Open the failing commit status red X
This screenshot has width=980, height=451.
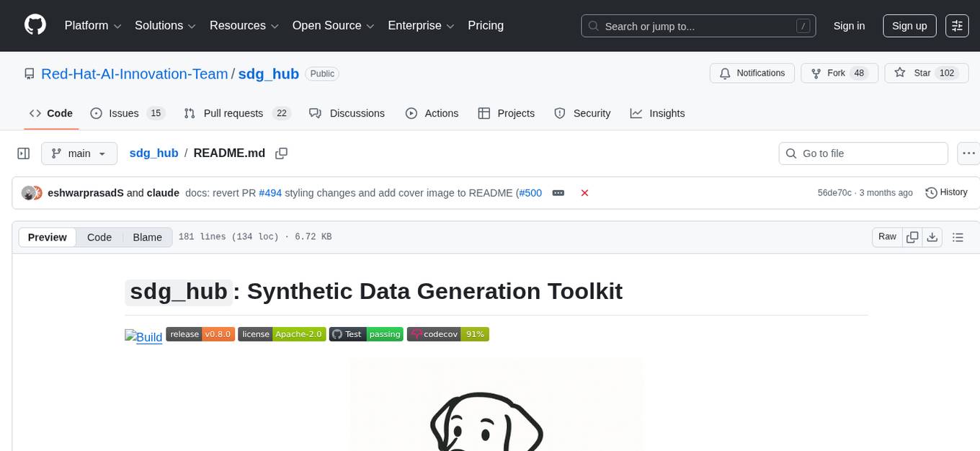[584, 192]
